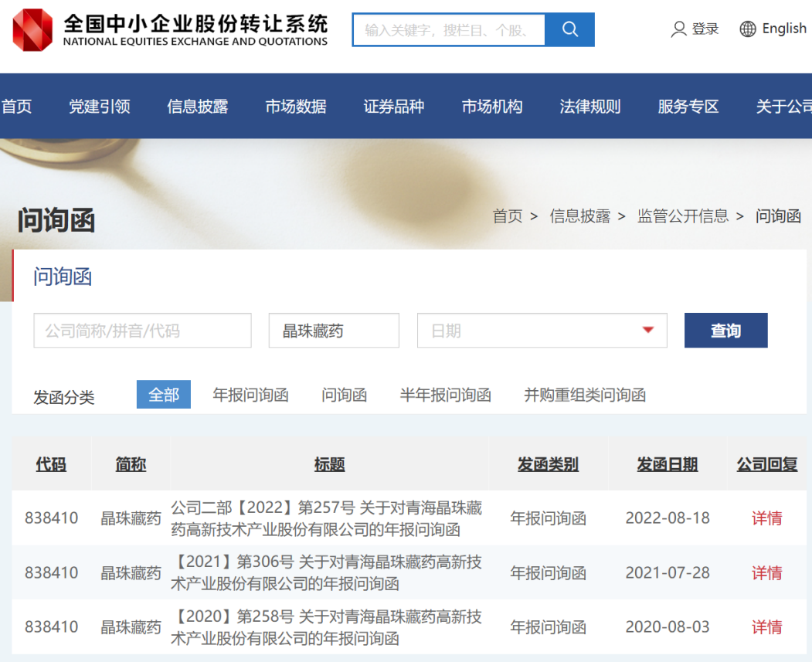Click 年报问询函 type in the 2020 row
This screenshot has height=662, width=812.
click(x=548, y=627)
